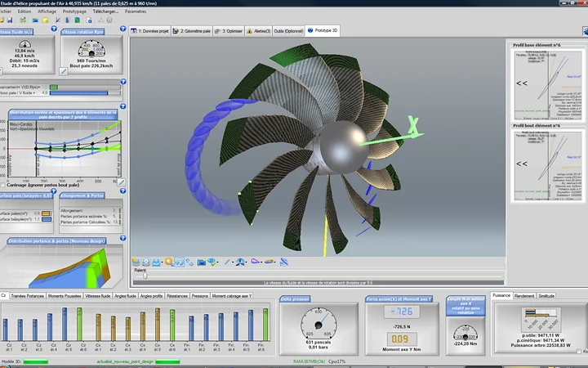Click the yellow note icon in top toolbar

point(46,20)
